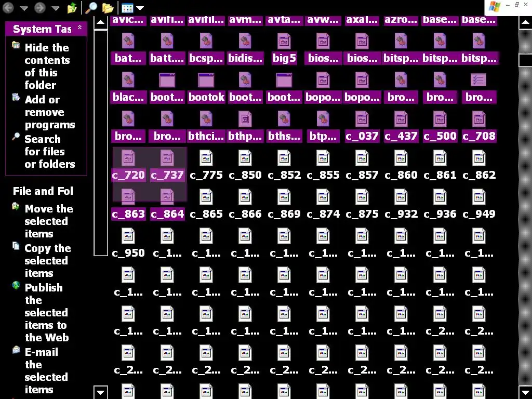Select the c_852 file icon
532x399 pixels.
[x=284, y=158]
